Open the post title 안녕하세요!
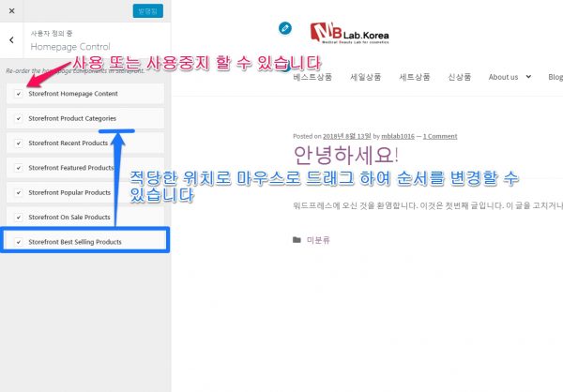 pyautogui.click(x=346, y=155)
